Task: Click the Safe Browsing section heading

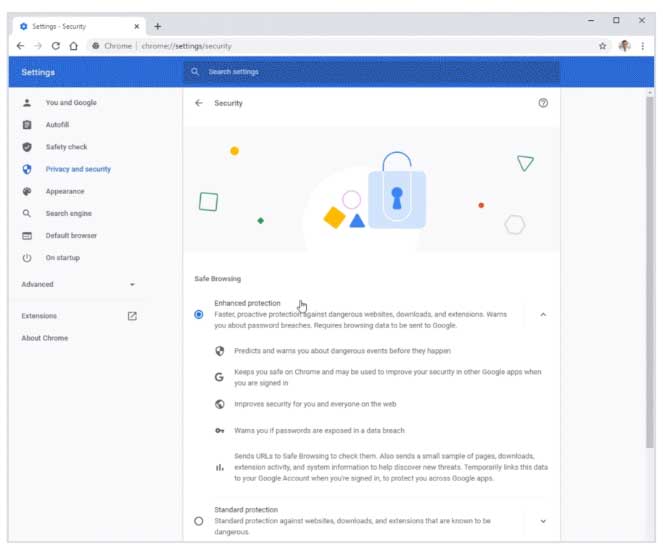Action: [x=217, y=279]
